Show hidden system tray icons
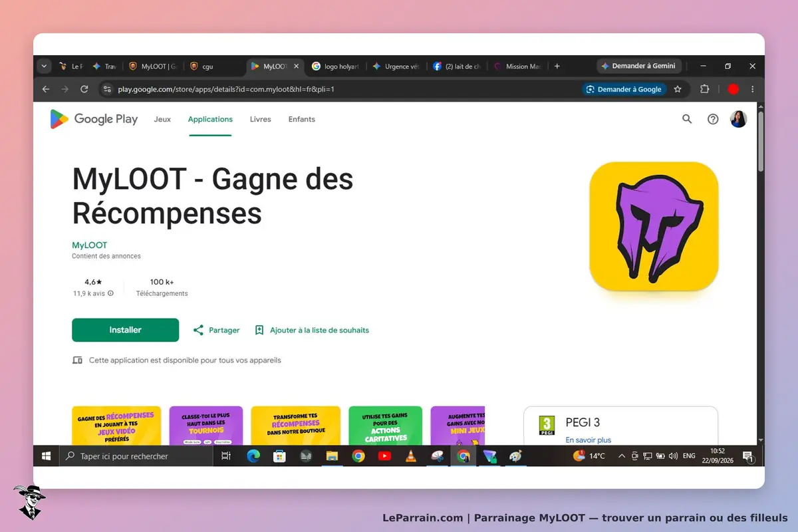The width and height of the screenshot is (798, 532). [622, 456]
